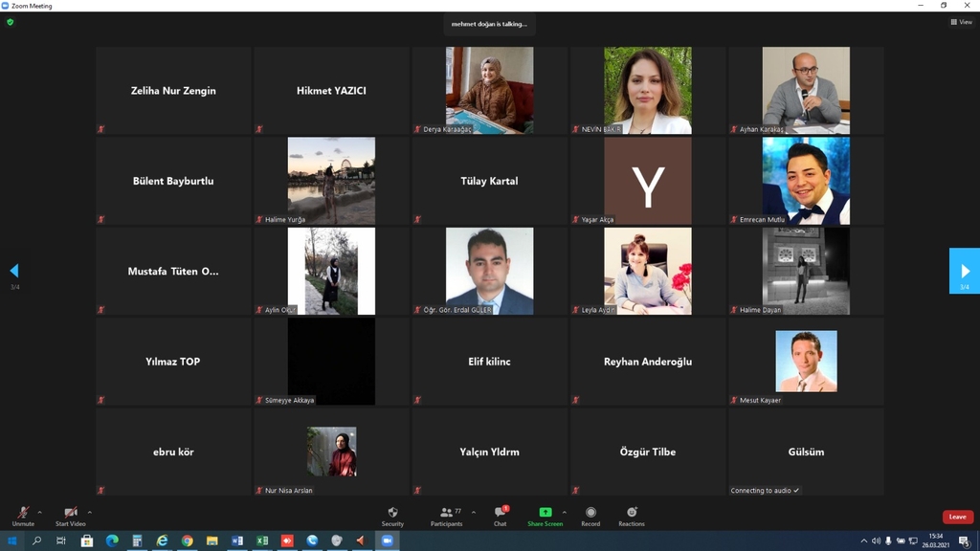Unmute the microphone
The image size is (980, 551).
point(23,515)
